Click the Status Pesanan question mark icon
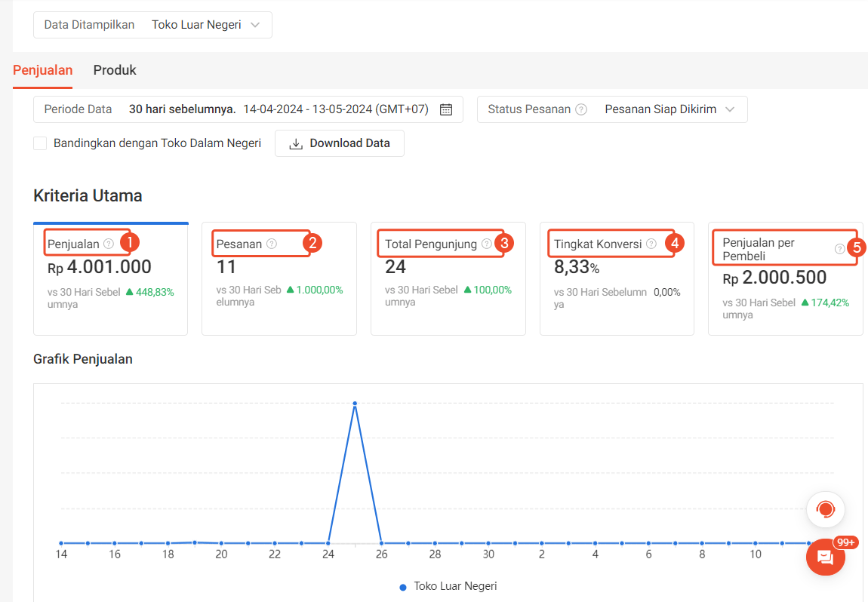 (x=580, y=109)
